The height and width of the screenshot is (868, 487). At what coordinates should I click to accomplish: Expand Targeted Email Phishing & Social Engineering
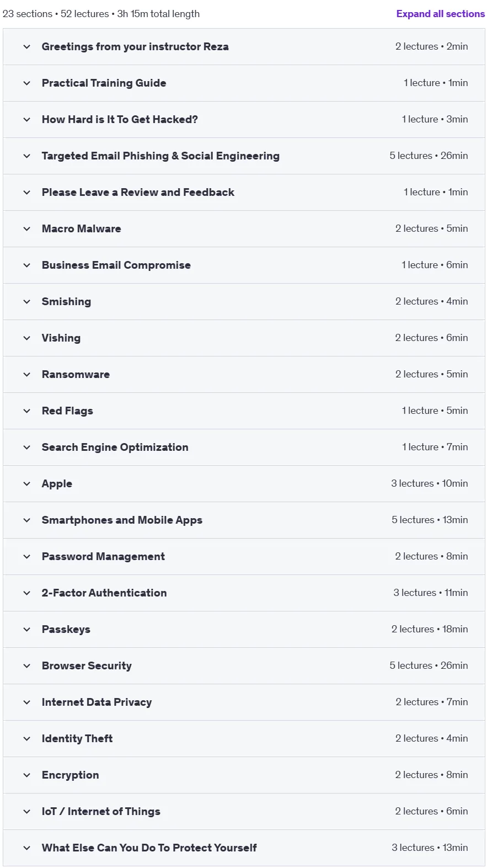click(244, 156)
